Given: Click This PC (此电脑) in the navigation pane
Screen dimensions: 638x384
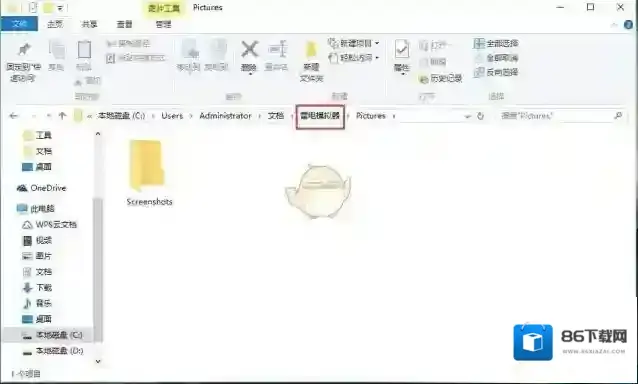Looking at the screenshot, I should coord(36,209).
